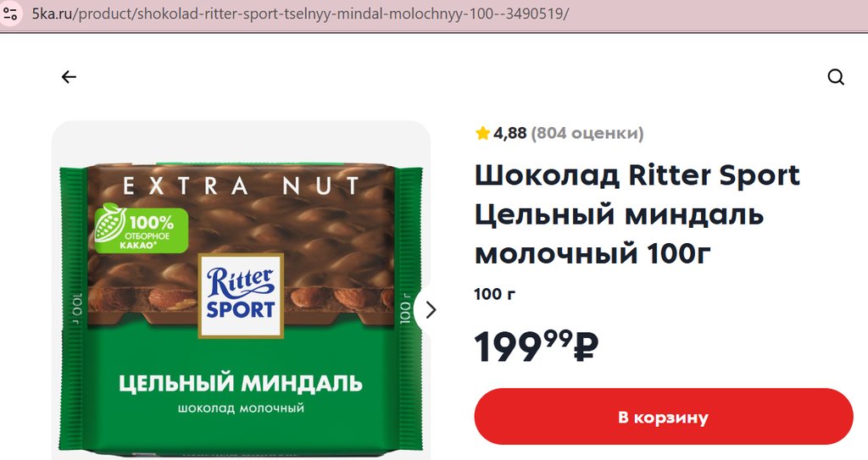This screenshot has height=460, width=868.
Task: Click the 100 г weight label
Action: [x=494, y=294]
